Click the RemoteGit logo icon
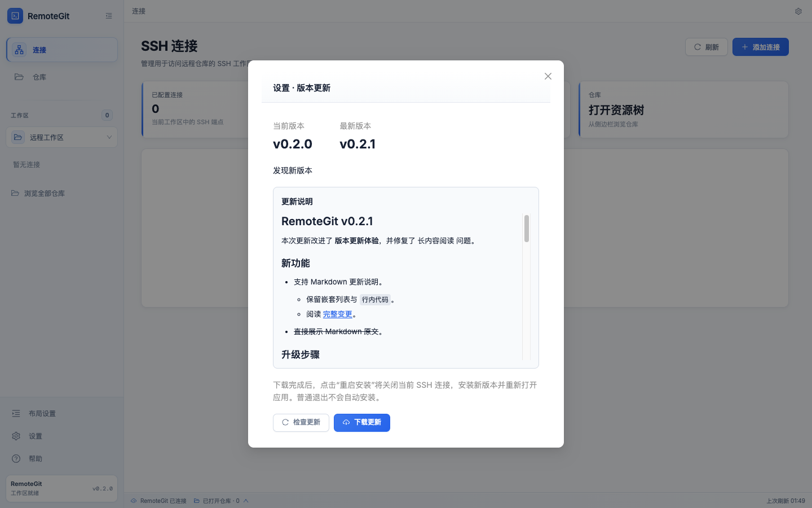This screenshot has height=508, width=812. coord(15,16)
